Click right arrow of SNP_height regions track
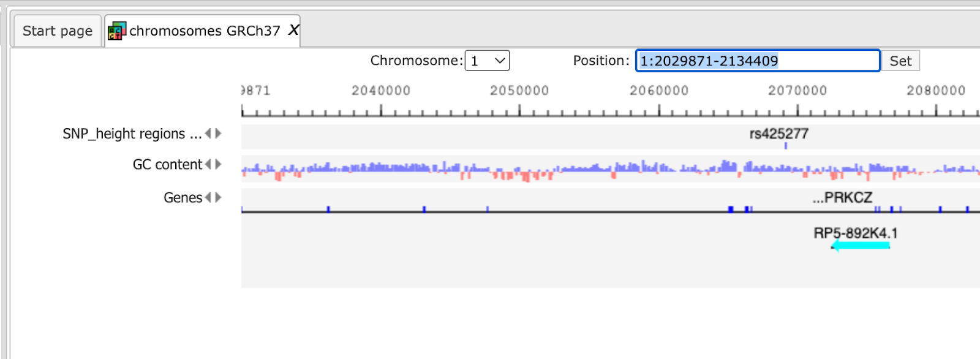 pyautogui.click(x=218, y=134)
